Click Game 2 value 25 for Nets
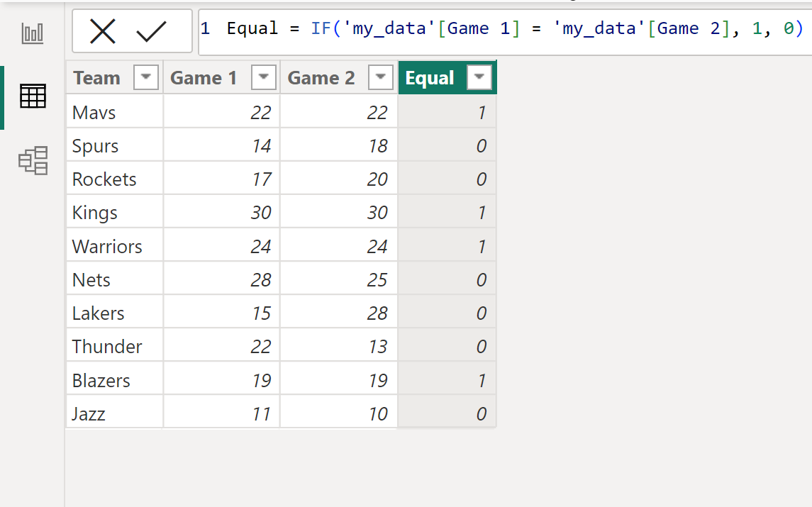Viewport: 812px width, 507px height. (x=339, y=279)
